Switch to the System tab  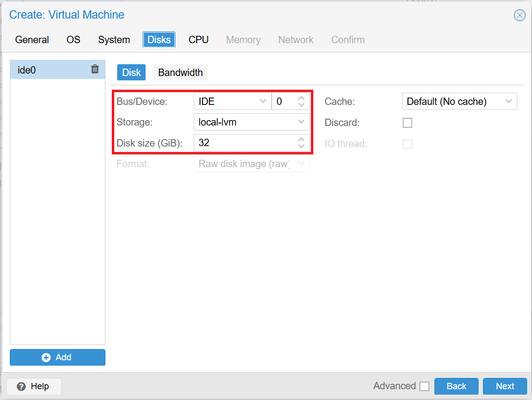click(114, 40)
